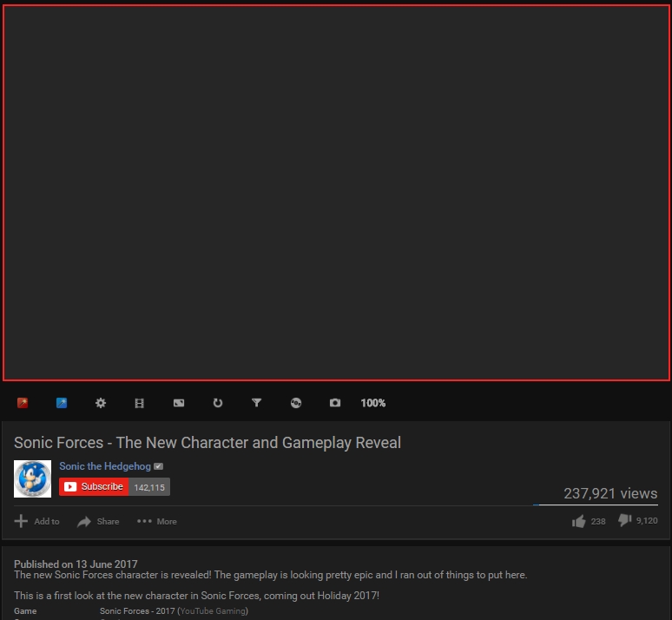
Task: Click the 142,115 subscriber count
Action: pos(149,487)
